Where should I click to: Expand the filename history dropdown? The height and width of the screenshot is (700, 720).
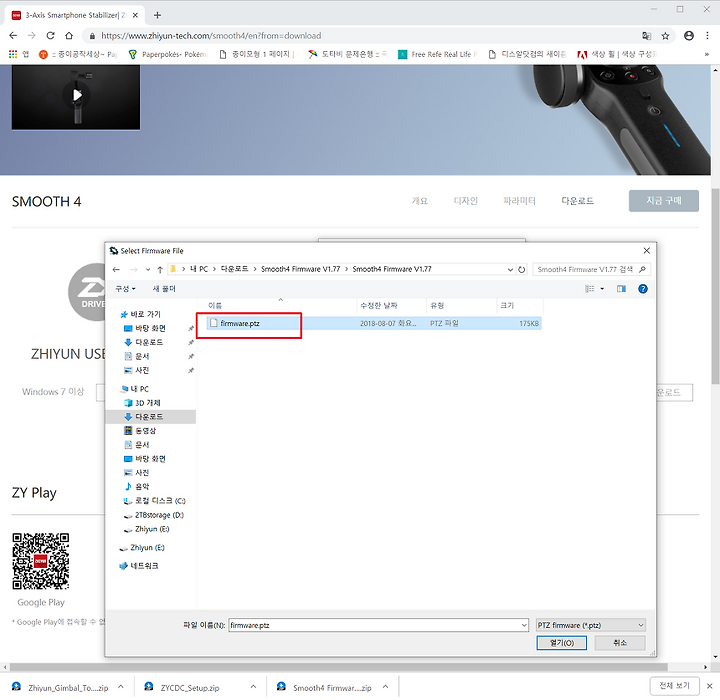(x=524, y=625)
